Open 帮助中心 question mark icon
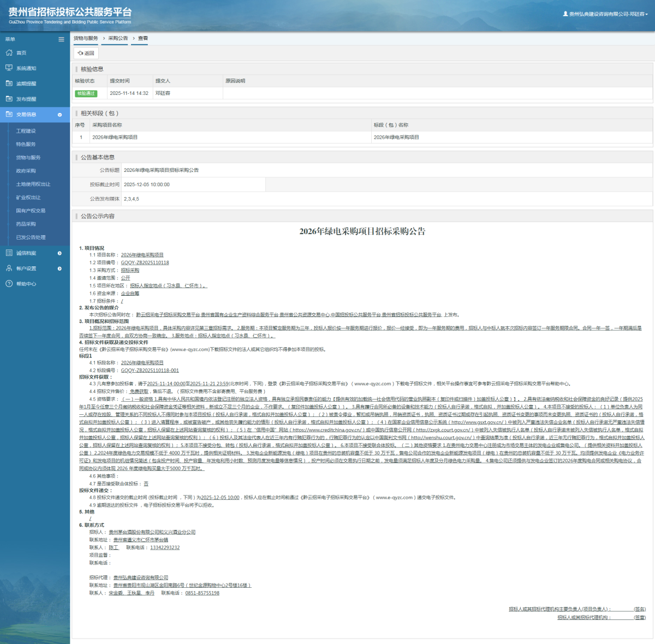 pyautogui.click(x=9, y=284)
